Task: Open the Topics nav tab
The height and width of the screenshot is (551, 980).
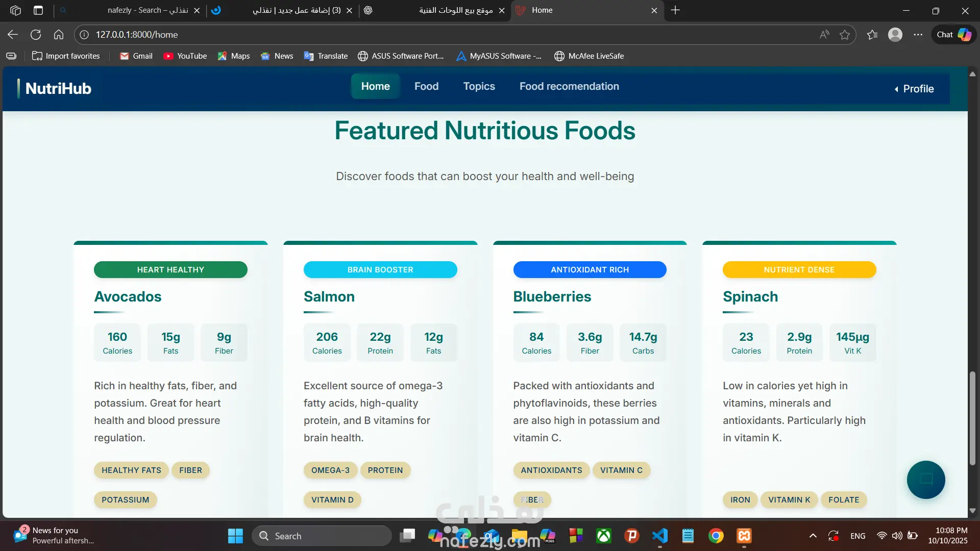Action: coord(479,86)
